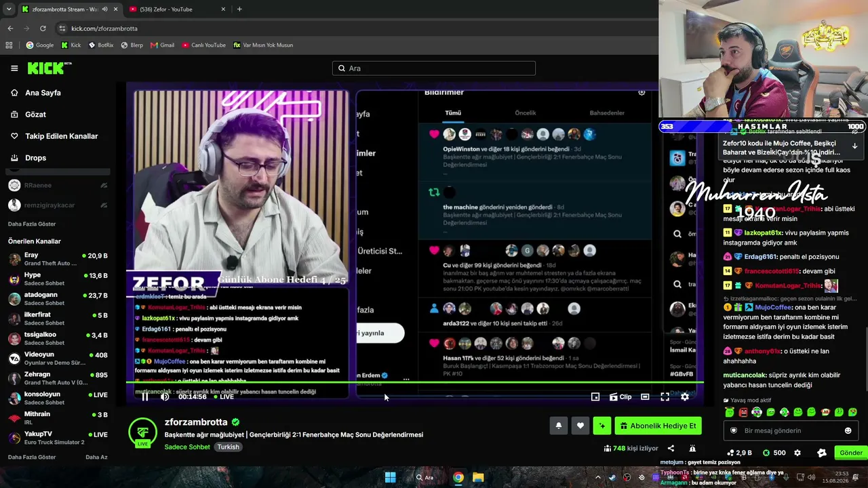868x488 pixels.
Task: Share the stream using the share icon
Action: pos(671,448)
